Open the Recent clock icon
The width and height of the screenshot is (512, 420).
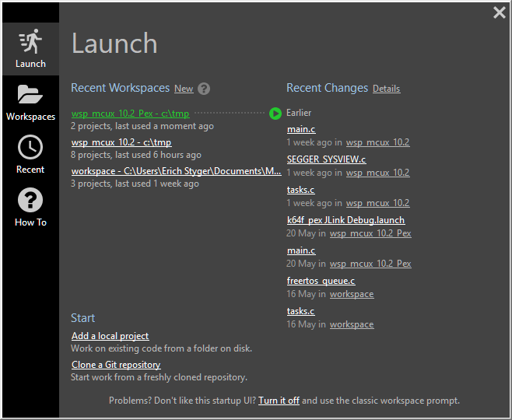pyautogui.click(x=30, y=147)
